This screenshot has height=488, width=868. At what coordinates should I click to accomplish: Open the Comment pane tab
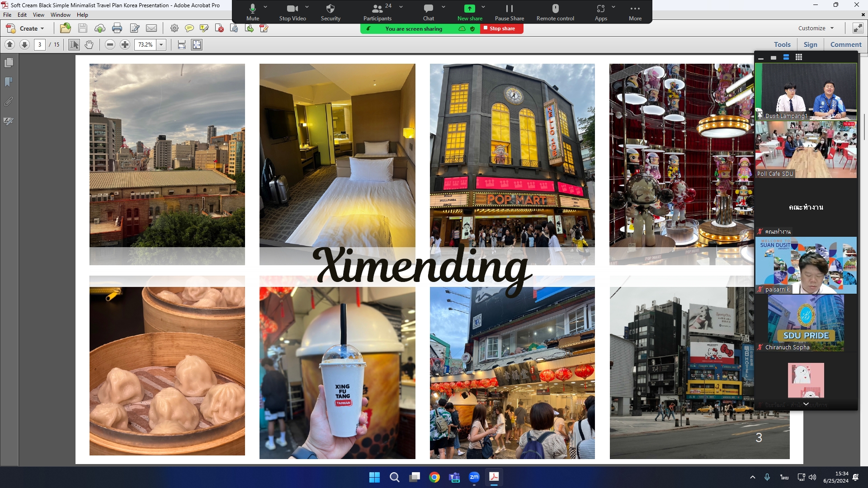coord(846,44)
